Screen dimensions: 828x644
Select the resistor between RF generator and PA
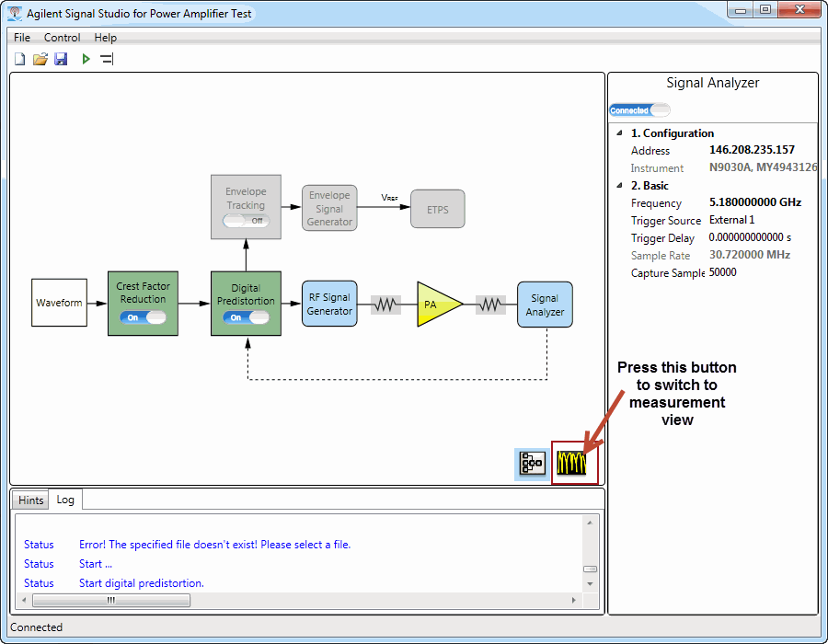pos(385,305)
